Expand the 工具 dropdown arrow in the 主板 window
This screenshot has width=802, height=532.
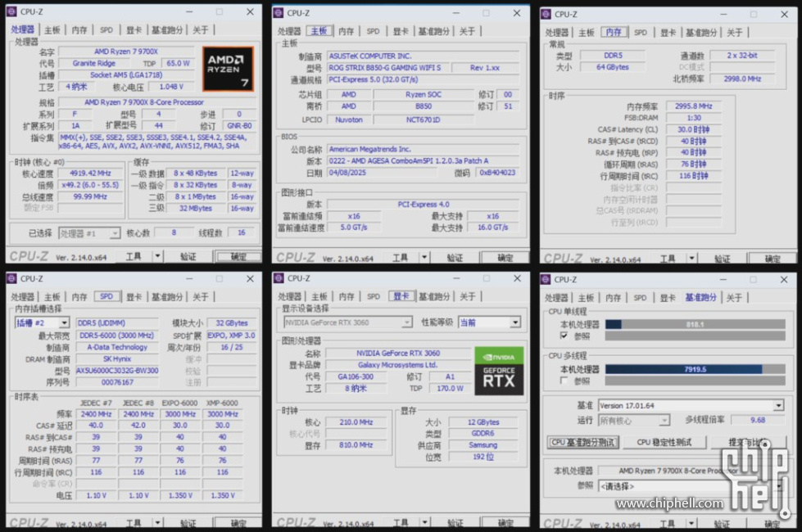pyautogui.click(x=424, y=258)
